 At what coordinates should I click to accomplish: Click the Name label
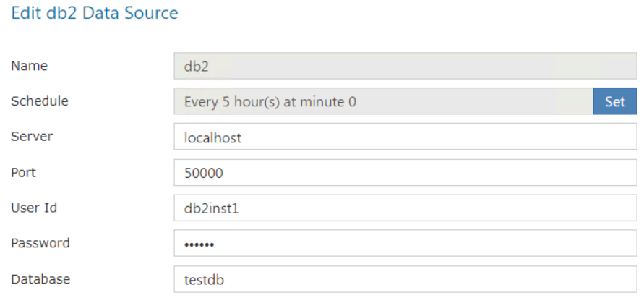pos(29,66)
